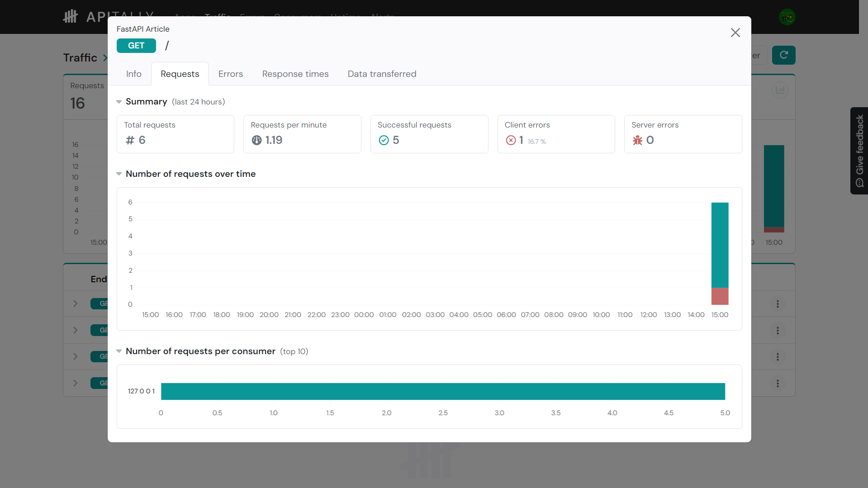Open the chart options icon in the background panel
The height and width of the screenshot is (488, 868).
click(780, 90)
